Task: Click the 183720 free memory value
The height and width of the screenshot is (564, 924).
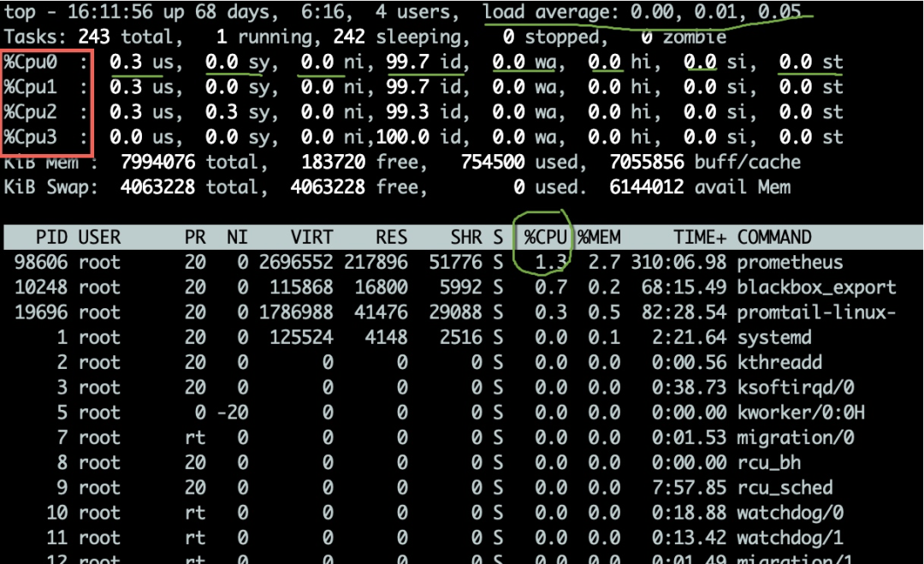Action: tap(334, 162)
